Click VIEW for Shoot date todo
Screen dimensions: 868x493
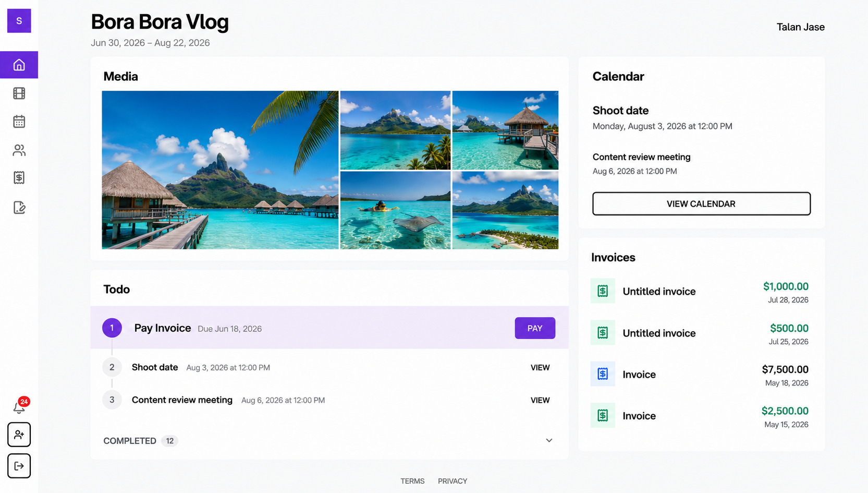540,367
